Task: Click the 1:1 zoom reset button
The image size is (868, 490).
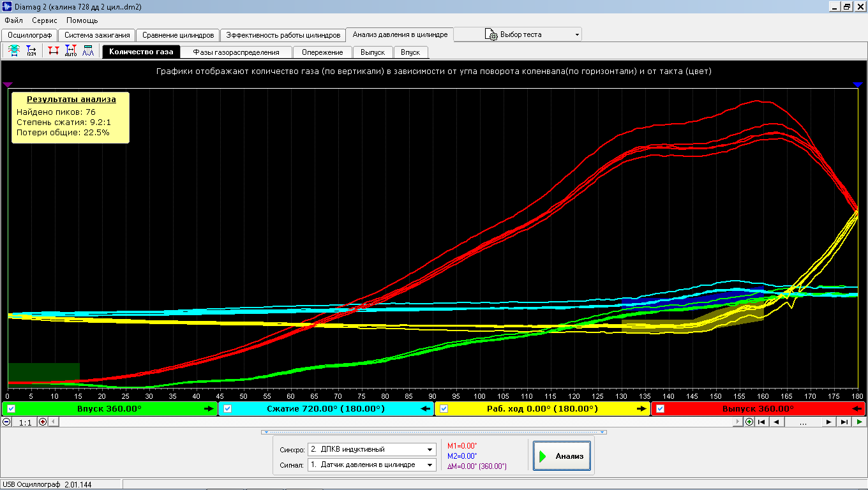Action: (26, 422)
